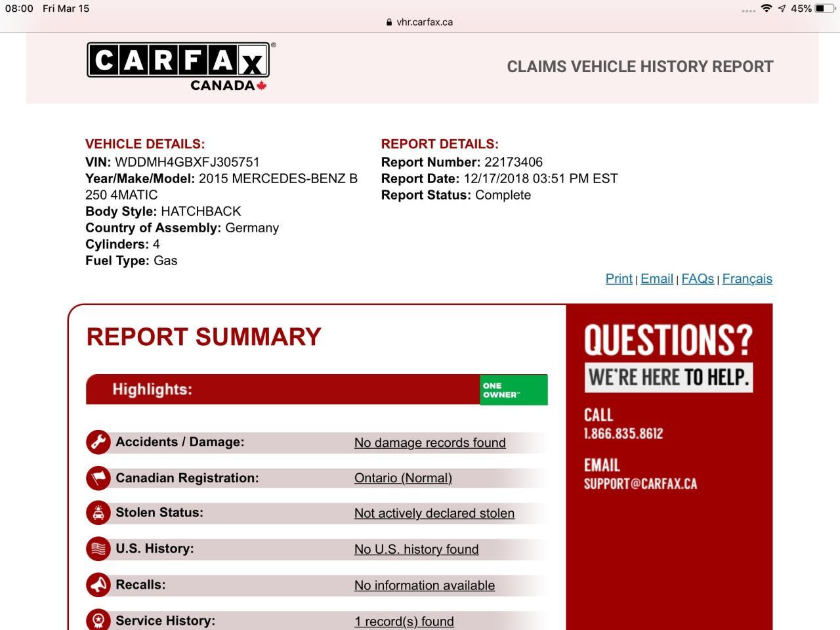Tap the battery indicator in status bar
Image resolution: width=840 pixels, height=630 pixels.
[x=825, y=9]
